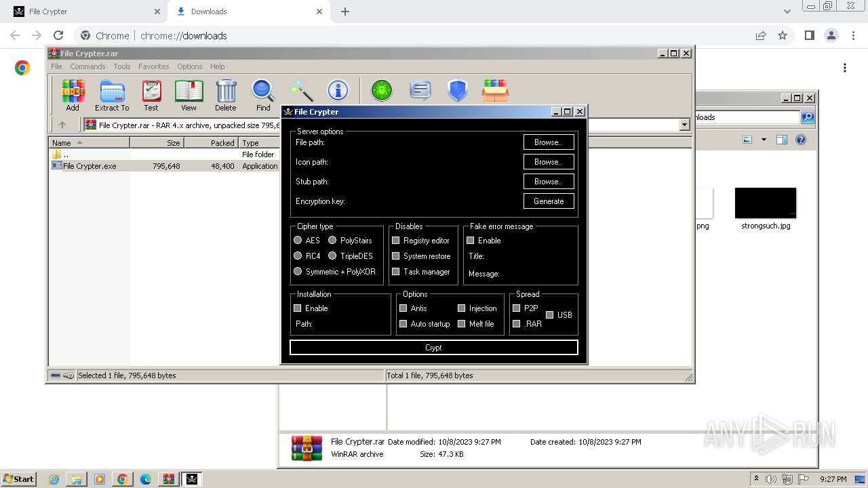Click the Extract To toolbar icon
The width and height of the screenshot is (868, 488).
coord(112,95)
